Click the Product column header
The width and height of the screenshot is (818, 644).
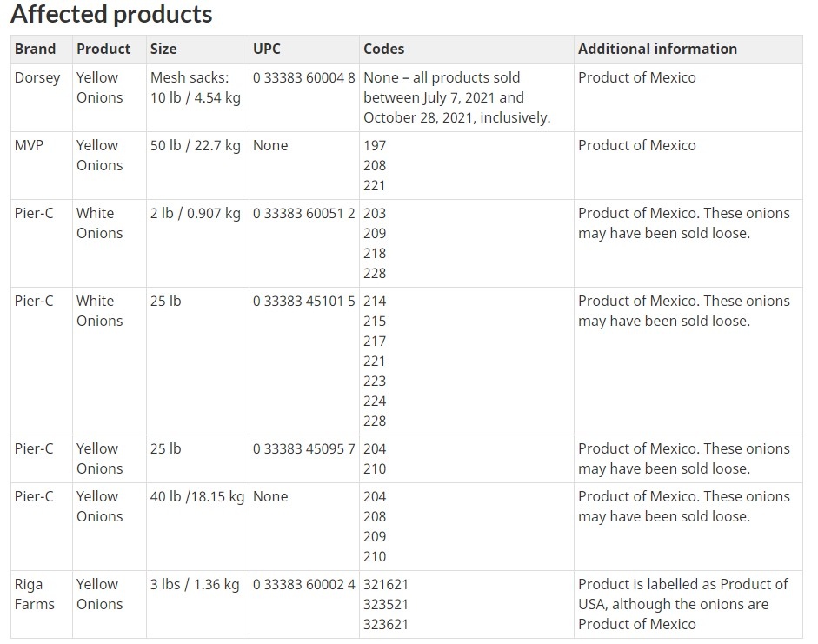103,49
